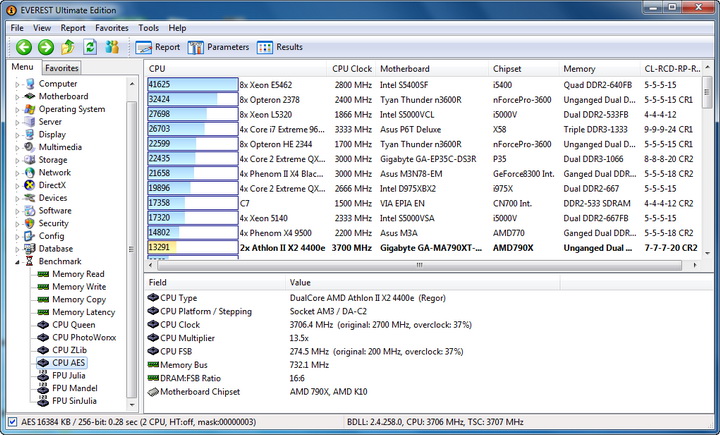Select the Security shield icon
This screenshot has width=720, height=435.
click(30, 223)
